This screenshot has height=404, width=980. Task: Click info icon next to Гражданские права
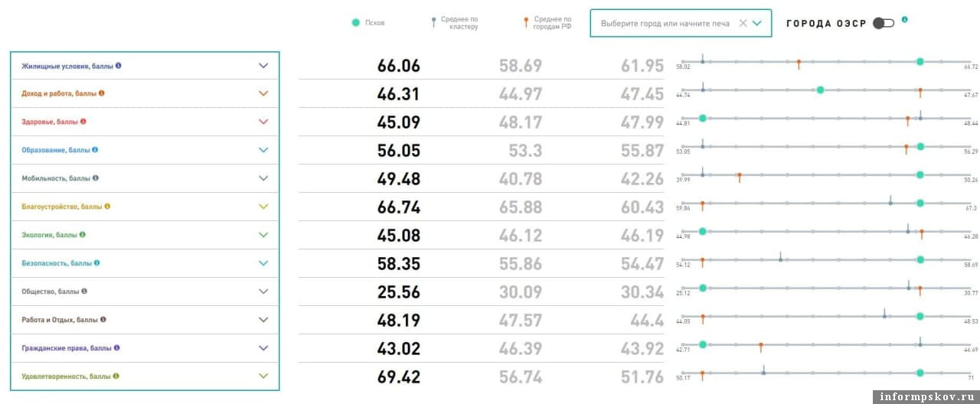pos(117,347)
